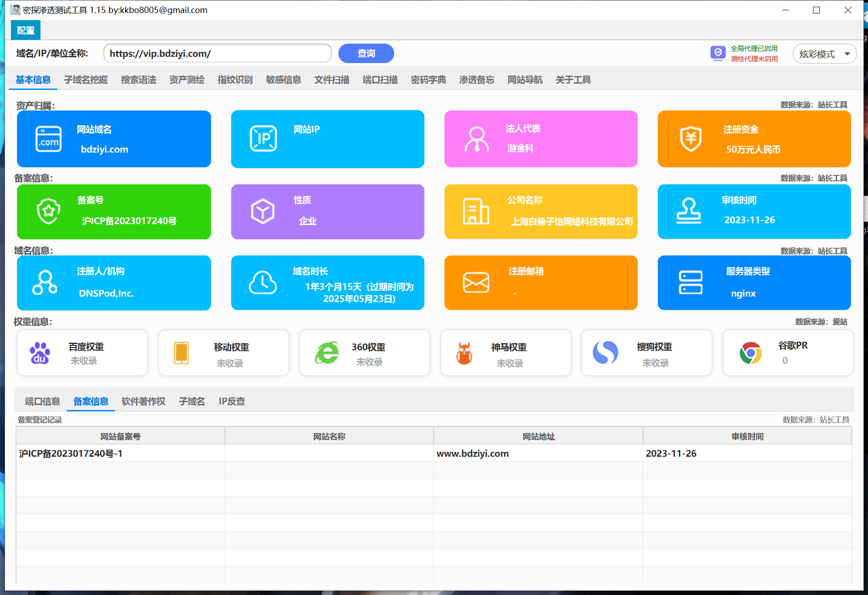Click the 网站IP card IP icon
This screenshot has width=868, height=595.
tap(263, 139)
